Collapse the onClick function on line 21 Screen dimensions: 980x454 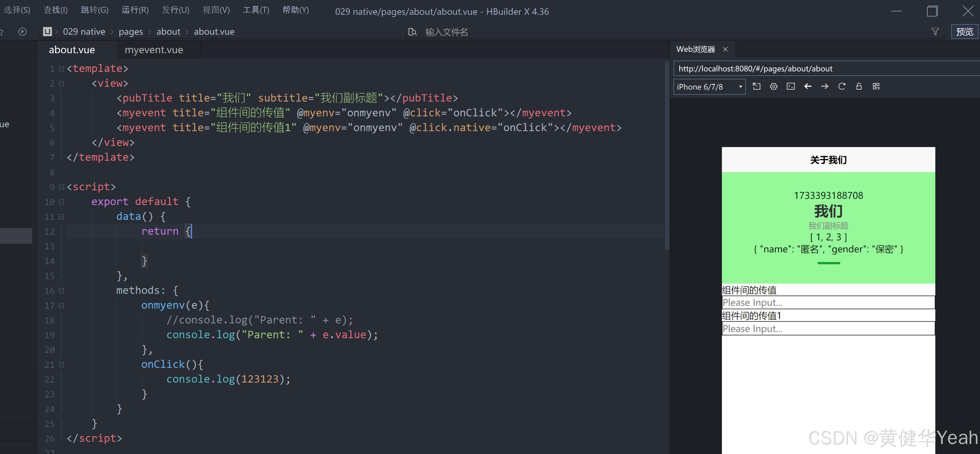click(x=61, y=365)
